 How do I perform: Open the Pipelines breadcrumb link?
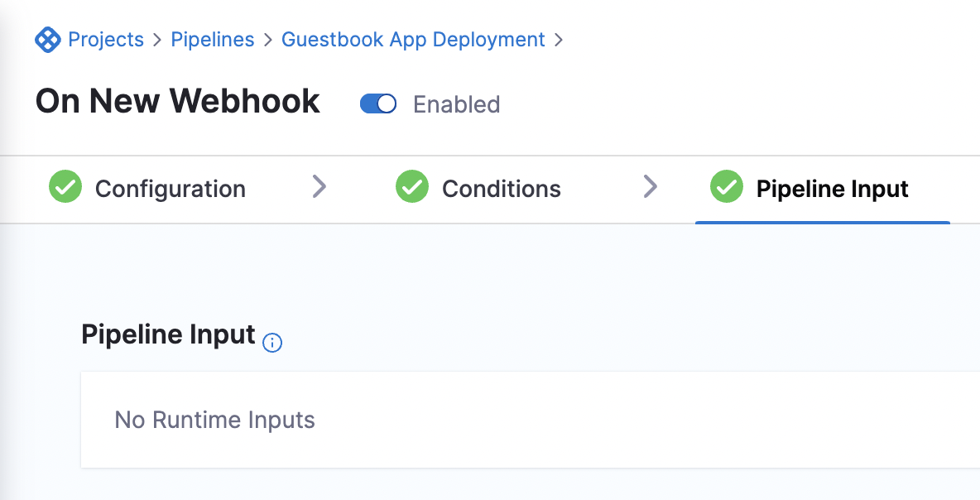[212, 39]
